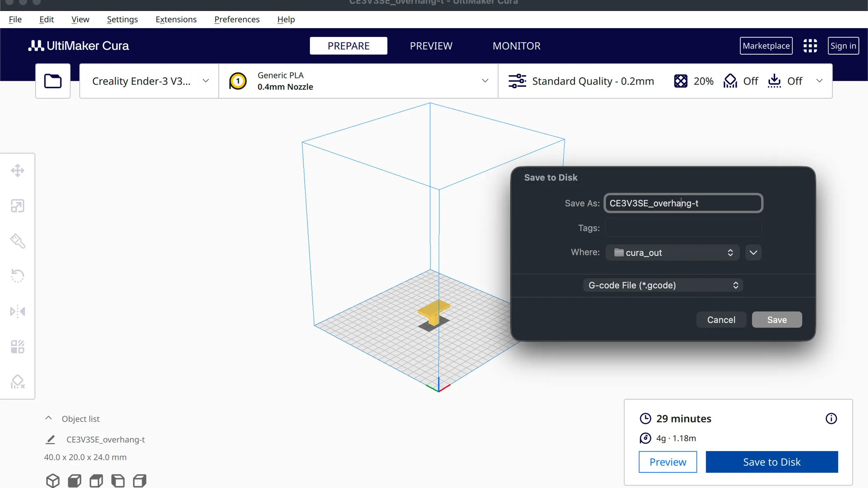The image size is (868, 488).
Task: Click the infill 20% icon
Action: tap(681, 81)
